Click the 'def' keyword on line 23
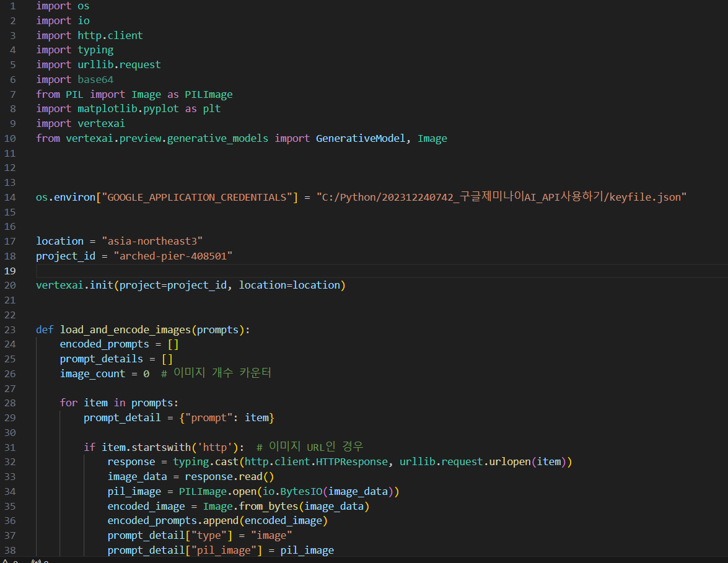Image resolution: width=728 pixels, height=563 pixels. (x=45, y=330)
